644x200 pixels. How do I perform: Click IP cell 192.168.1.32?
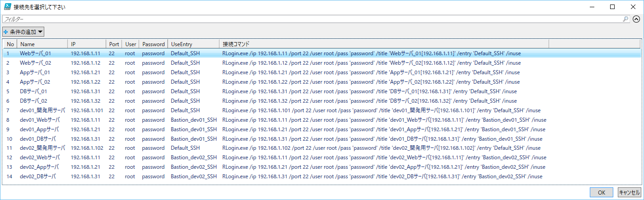pyautogui.click(x=86, y=101)
